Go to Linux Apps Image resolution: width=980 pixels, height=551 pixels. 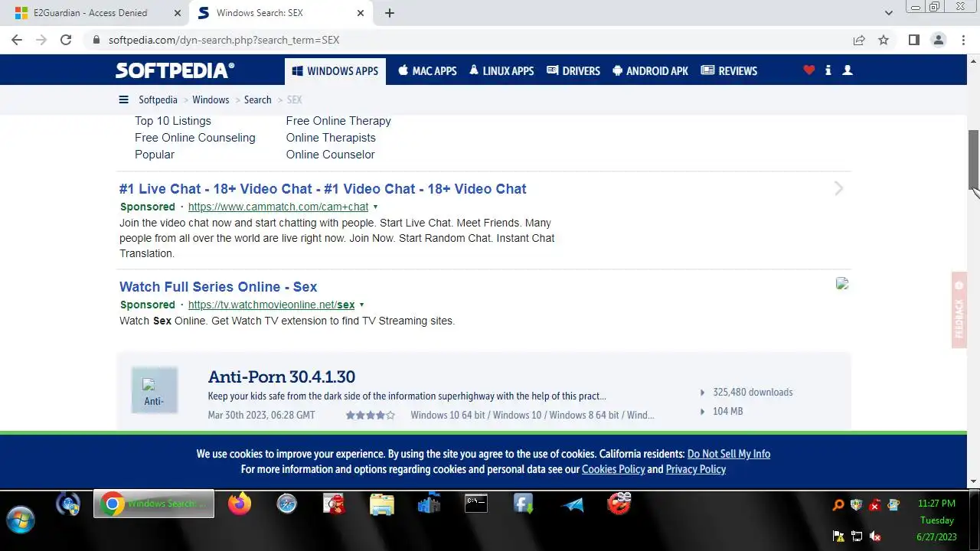pos(501,71)
